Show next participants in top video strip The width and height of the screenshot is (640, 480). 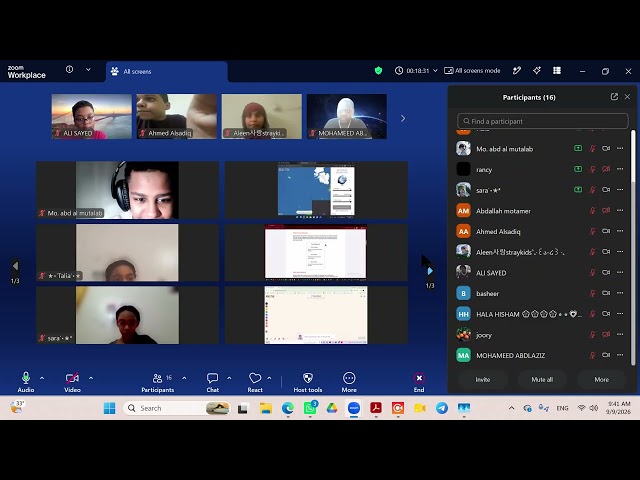(x=403, y=118)
